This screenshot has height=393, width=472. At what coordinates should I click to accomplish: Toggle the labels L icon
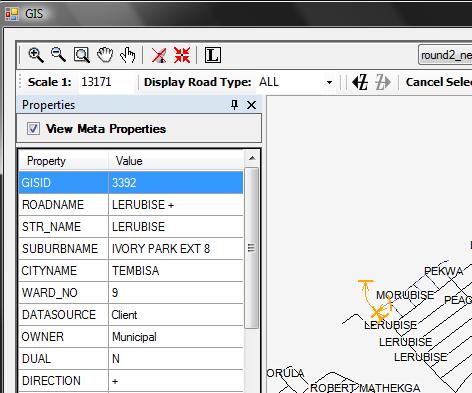point(212,55)
